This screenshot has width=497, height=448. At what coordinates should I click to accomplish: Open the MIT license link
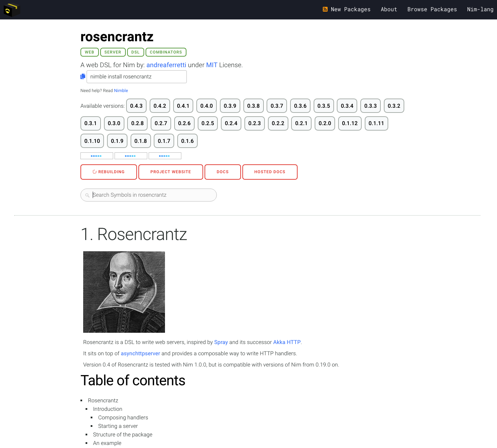point(212,65)
